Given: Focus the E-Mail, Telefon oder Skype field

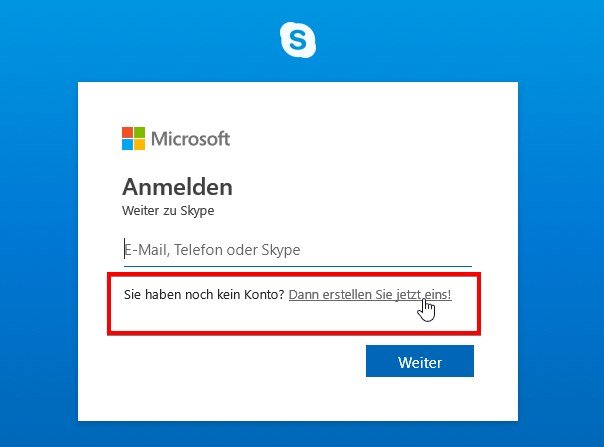Looking at the screenshot, I should (298, 250).
